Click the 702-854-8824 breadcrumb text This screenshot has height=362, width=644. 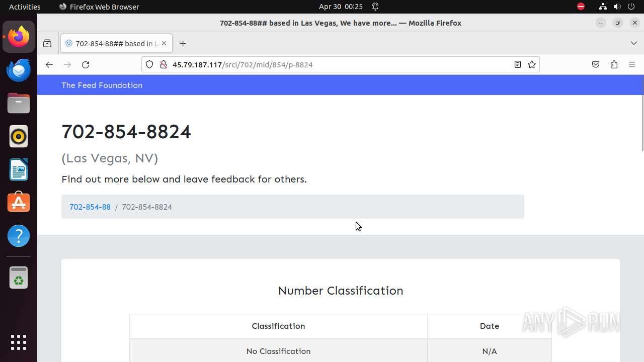(147, 207)
